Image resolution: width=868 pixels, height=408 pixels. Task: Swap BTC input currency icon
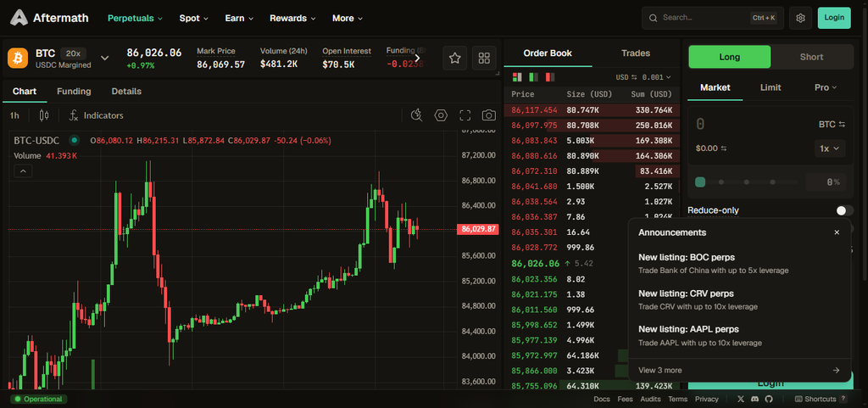click(x=842, y=125)
